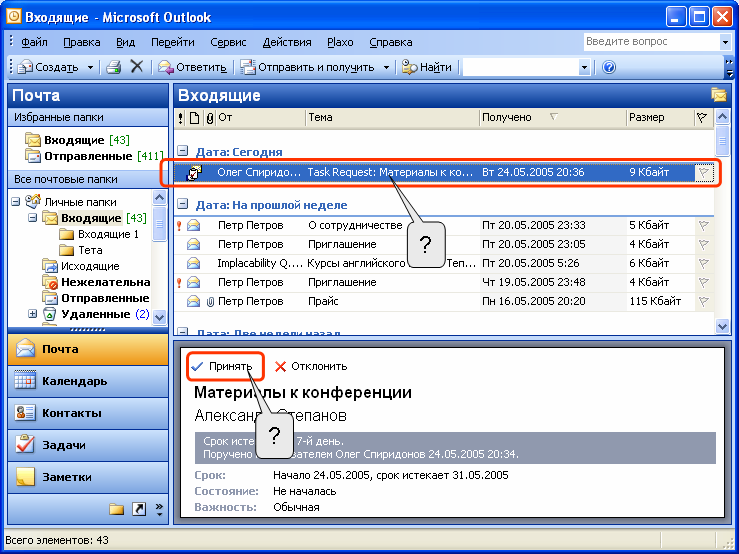Screen dimensions: 739x554
Task: Click the Delete X toolbar icon
Action: (x=137, y=66)
